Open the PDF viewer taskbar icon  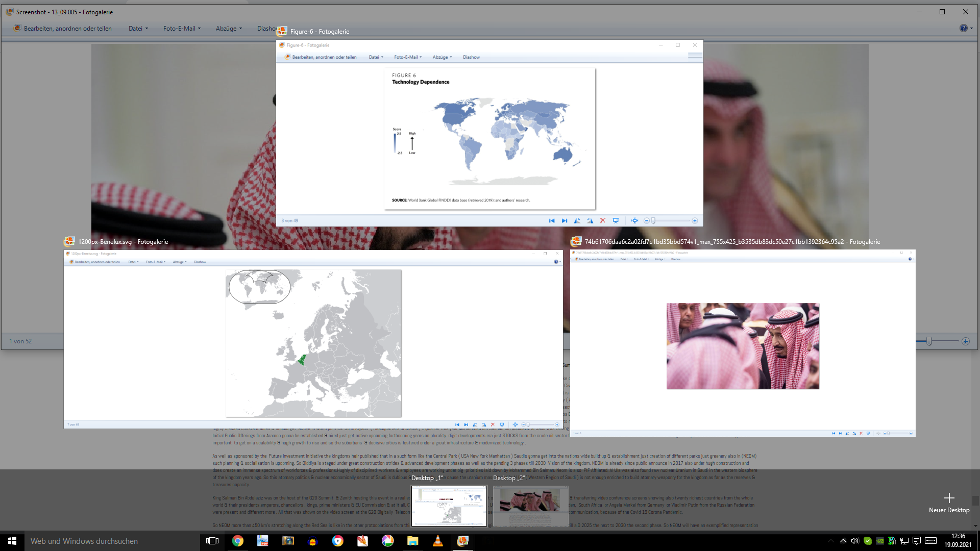(263, 541)
